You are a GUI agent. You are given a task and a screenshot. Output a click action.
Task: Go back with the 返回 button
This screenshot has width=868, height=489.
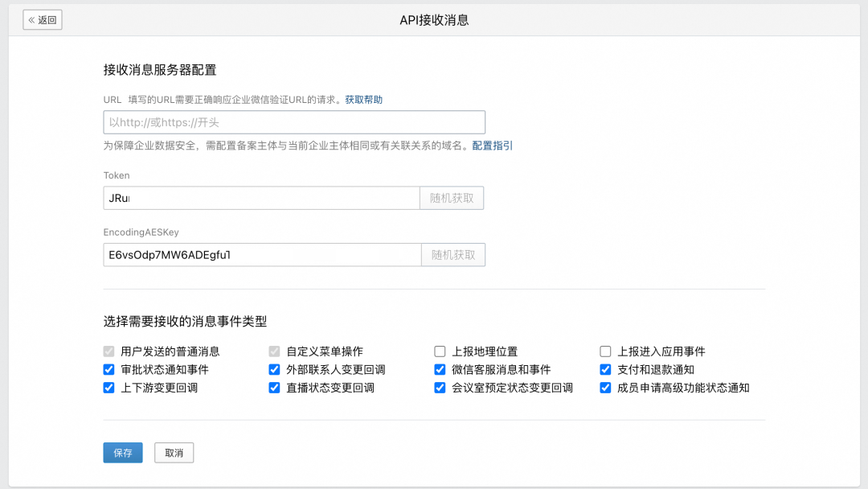click(x=43, y=20)
